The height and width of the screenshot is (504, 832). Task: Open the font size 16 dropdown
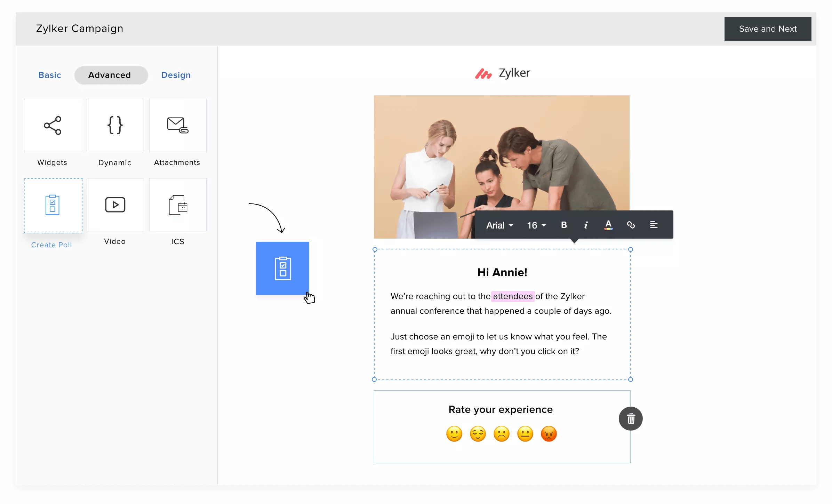536,225
